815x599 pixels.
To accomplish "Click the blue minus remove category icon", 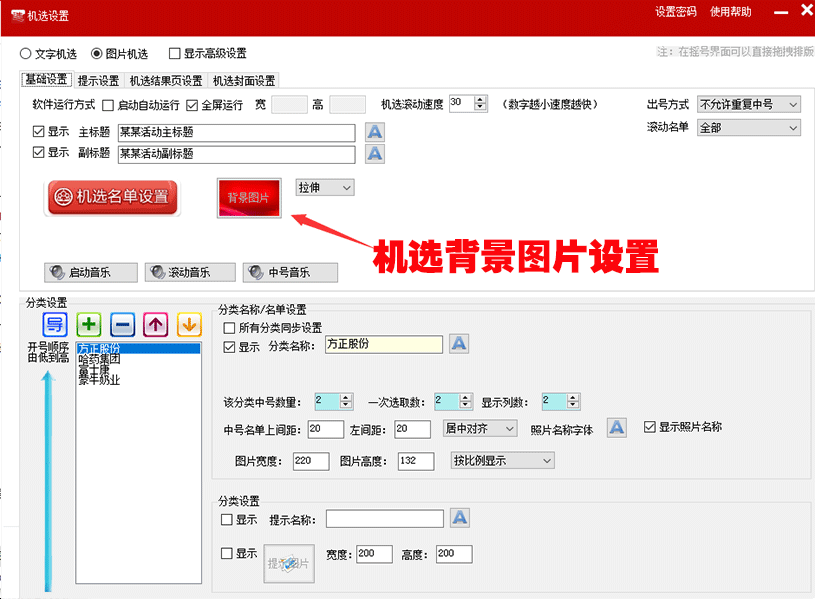I will coord(122,325).
